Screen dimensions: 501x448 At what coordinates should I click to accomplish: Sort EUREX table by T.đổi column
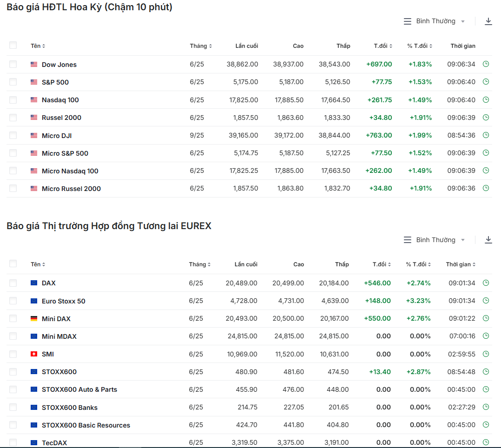click(382, 264)
